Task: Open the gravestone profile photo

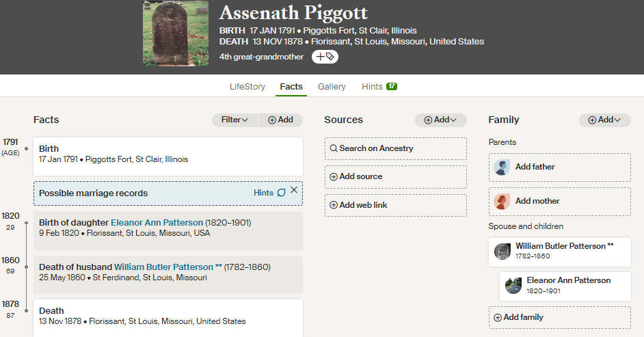Action: (176, 33)
